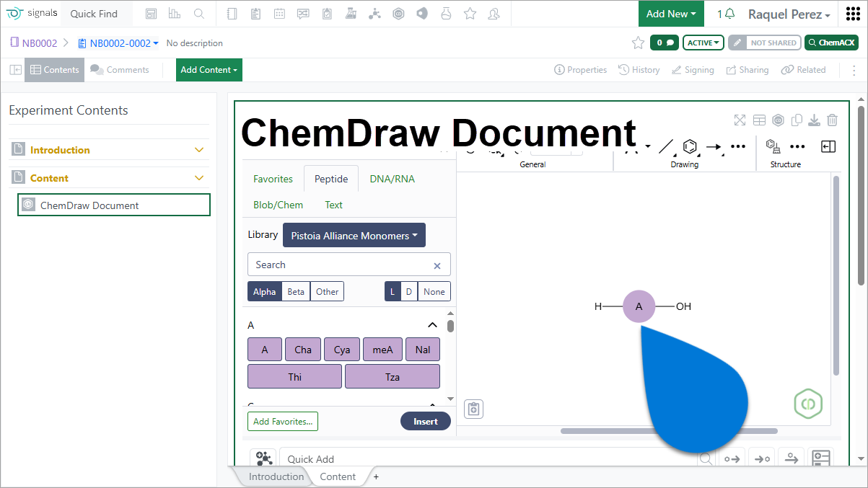The width and height of the screenshot is (868, 488).
Task: Click the structure cleanup brush icon
Action: 773,146
